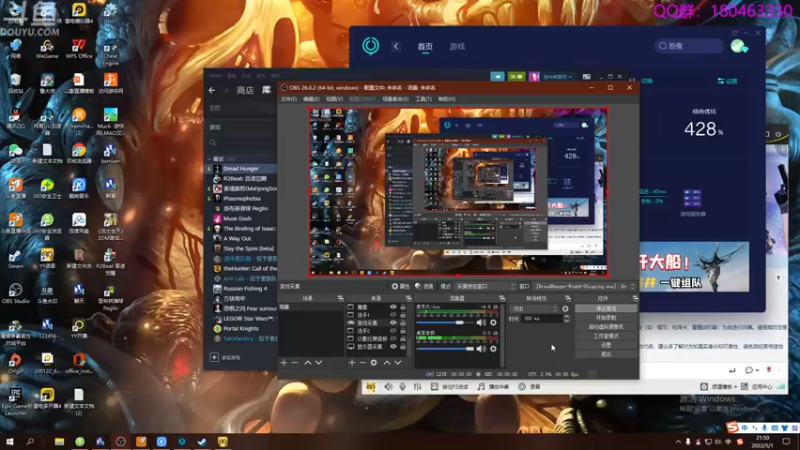This screenshot has height=450, width=800.
Task: Open Steam account name dropdown
Action: tap(557, 77)
